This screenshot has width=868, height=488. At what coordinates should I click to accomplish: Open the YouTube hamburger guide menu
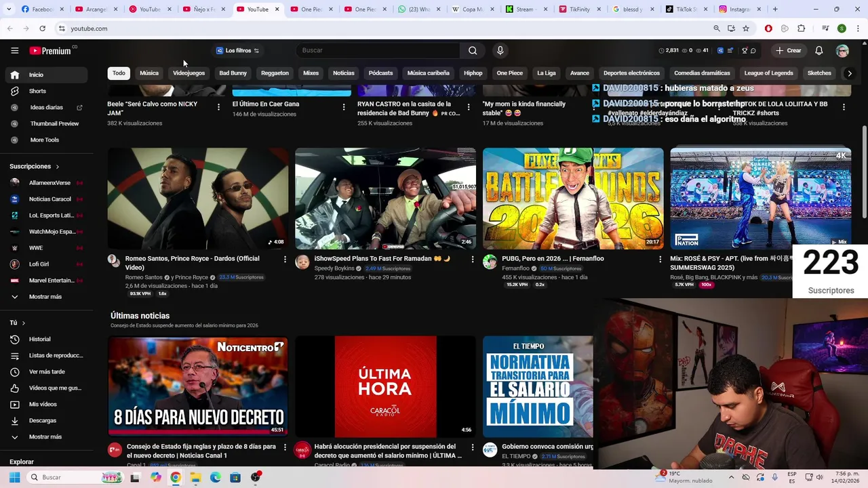pos(14,51)
